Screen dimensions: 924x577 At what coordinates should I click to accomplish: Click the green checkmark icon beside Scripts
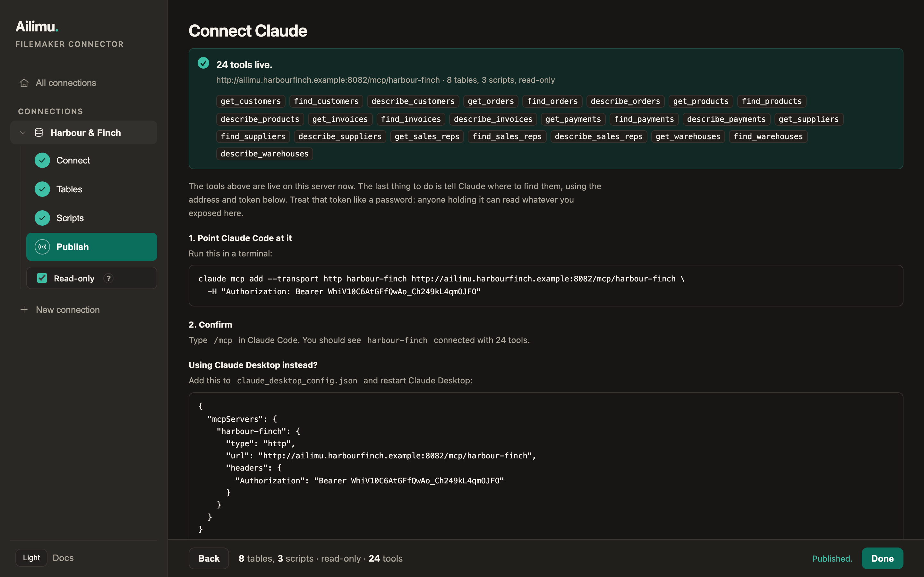42,218
